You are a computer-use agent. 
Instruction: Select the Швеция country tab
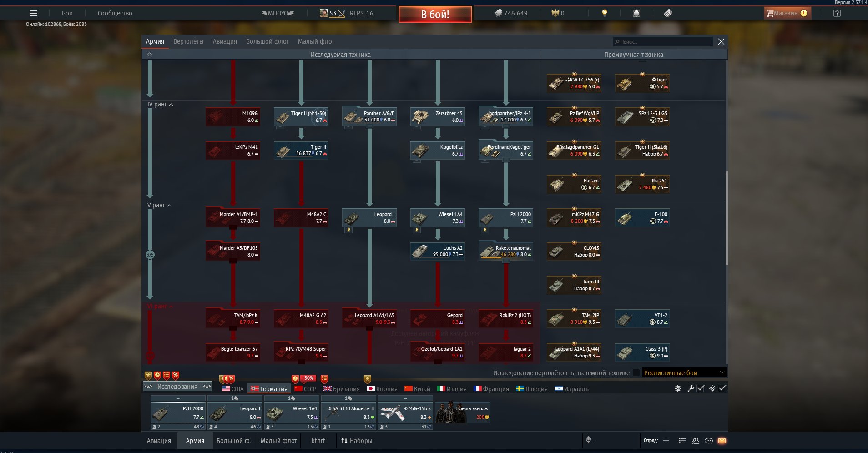pyautogui.click(x=532, y=389)
